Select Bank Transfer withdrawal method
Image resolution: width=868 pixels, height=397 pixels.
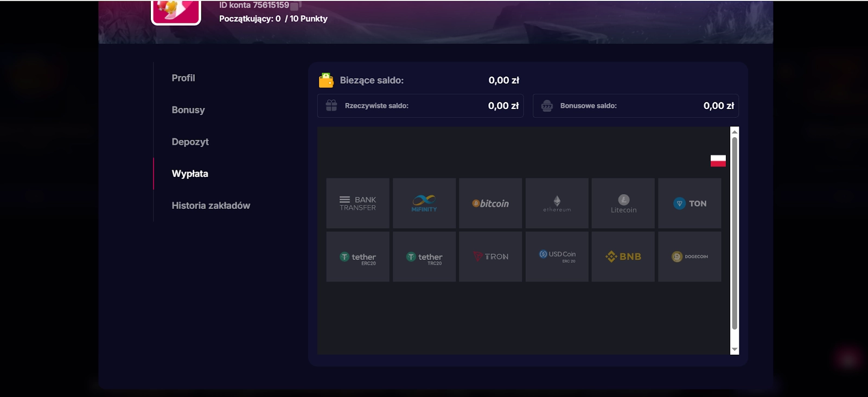click(358, 203)
